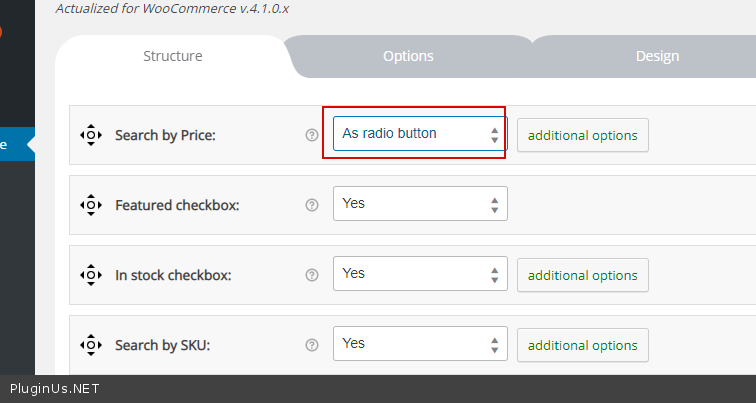The height and width of the screenshot is (403, 756).
Task: Open additional options for In stock checkbox
Action: click(582, 275)
